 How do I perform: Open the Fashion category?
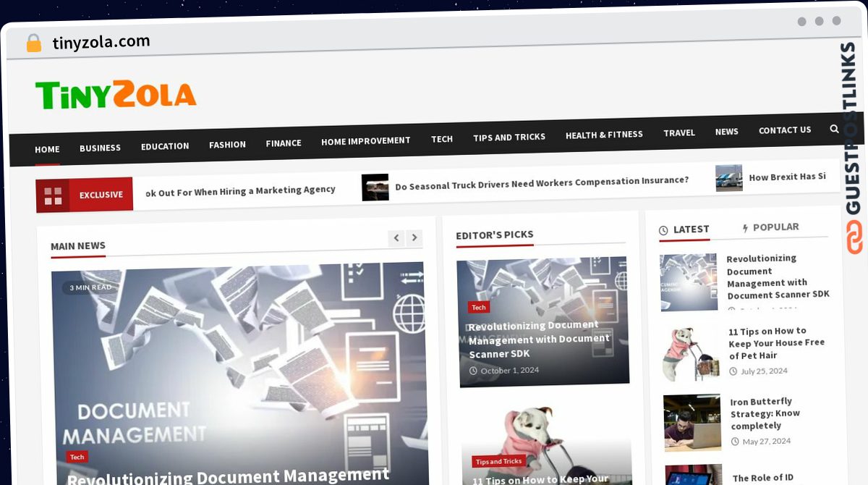pyautogui.click(x=227, y=145)
